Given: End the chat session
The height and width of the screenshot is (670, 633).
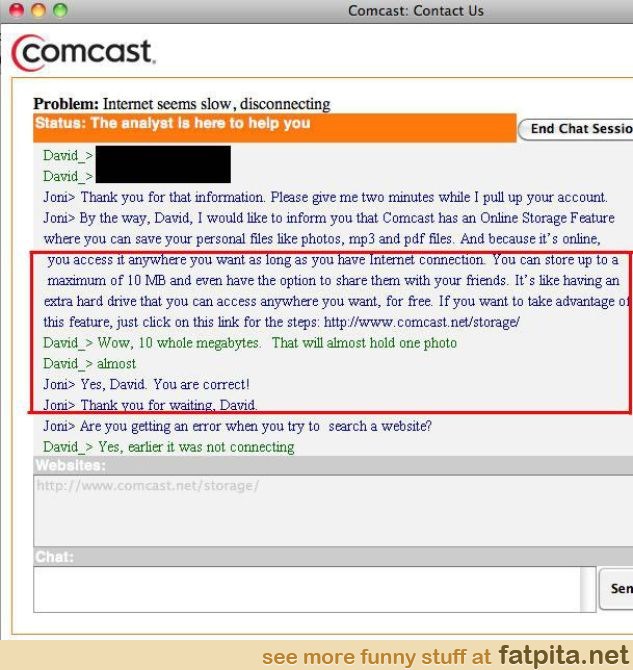Looking at the screenshot, I should 576,129.
